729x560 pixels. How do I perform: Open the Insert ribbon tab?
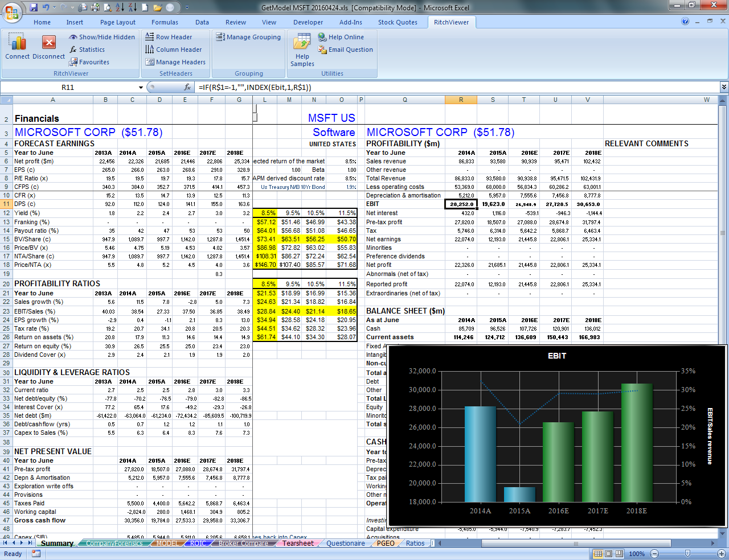(75, 22)
